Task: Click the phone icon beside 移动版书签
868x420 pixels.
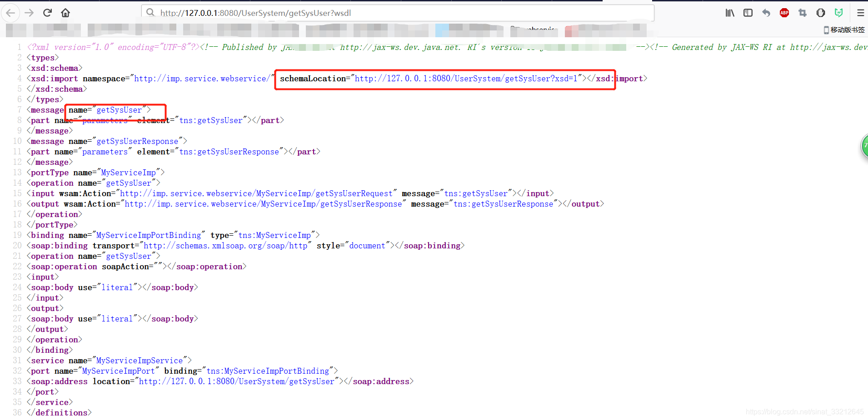Action: tap(826, 30)
